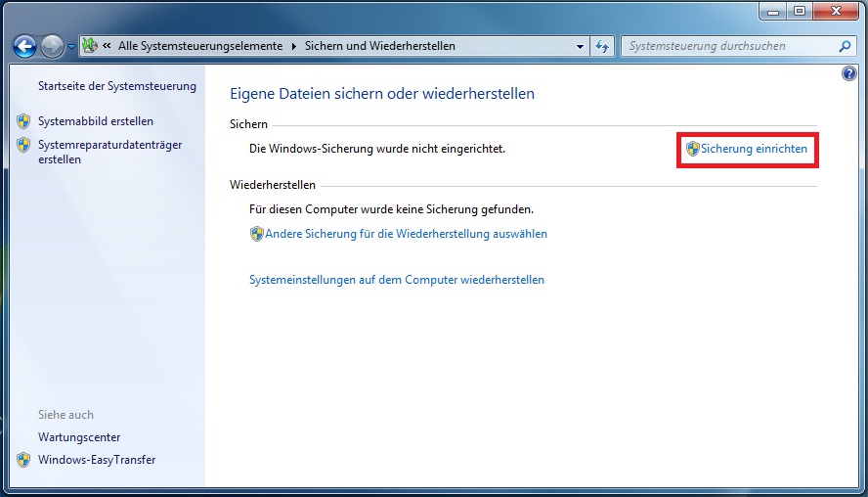Click 'Für diesen Computer wurde keine Sicherung gefunden.'
Viewport: 868px width, 497px height.
[391, 209]
